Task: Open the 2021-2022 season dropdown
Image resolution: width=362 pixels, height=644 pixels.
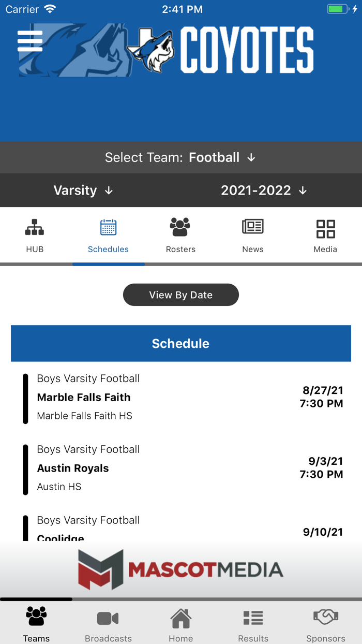Action: point(264,190)
